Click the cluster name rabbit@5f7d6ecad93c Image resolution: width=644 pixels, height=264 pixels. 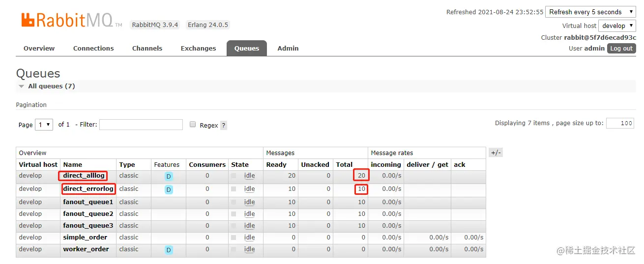pyautogui.click(x=600, y=37)
